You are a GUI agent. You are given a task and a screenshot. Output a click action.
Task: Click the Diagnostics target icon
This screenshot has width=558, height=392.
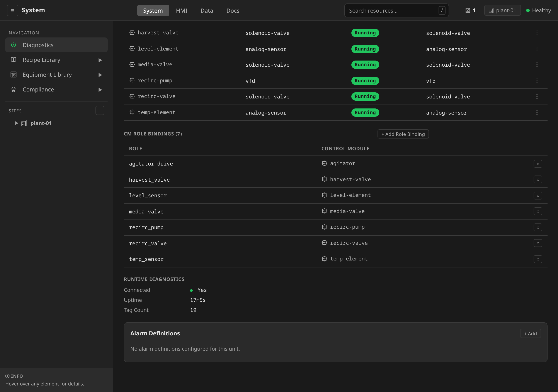click(14, 45)
